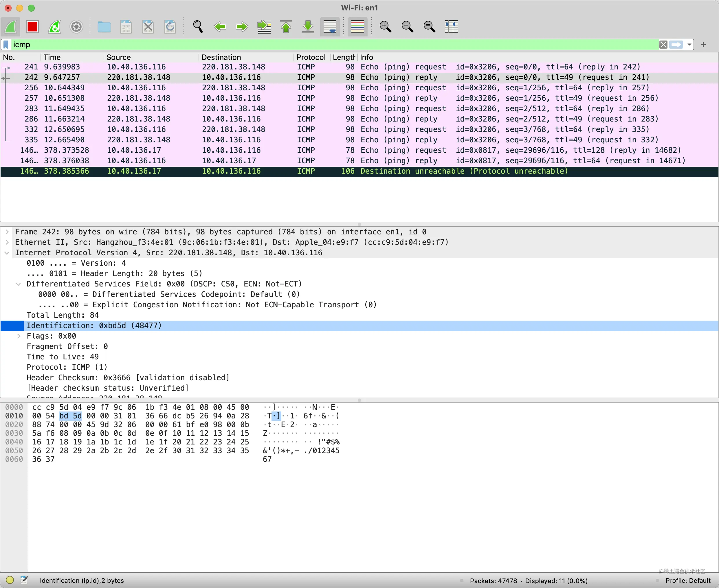Select packet 335 echo reply row
Screen dimensions: 719x588
[x=359, y=139]
